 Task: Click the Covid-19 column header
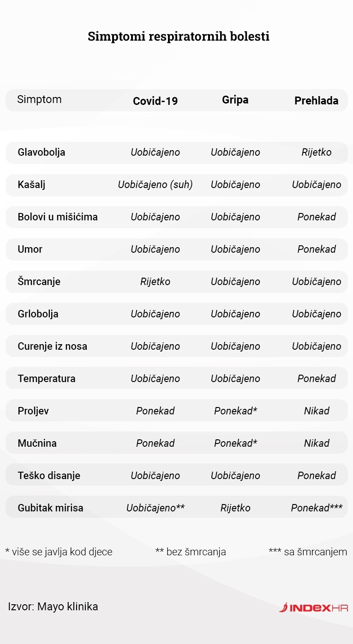(155, 101)
